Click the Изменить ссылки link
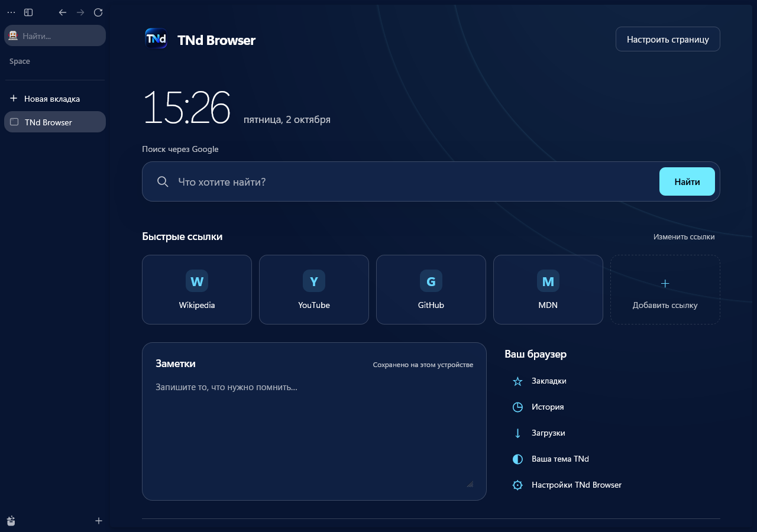The image size is (757, 532). [684, 236]
